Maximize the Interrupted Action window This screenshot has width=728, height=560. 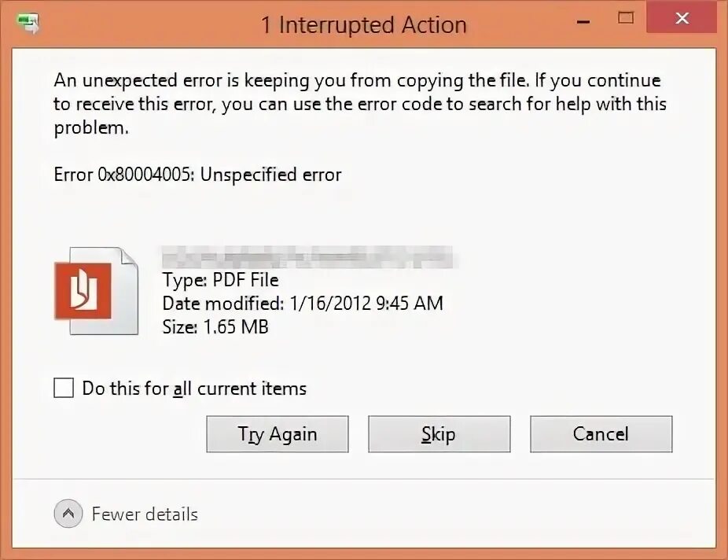pos(626,17)
